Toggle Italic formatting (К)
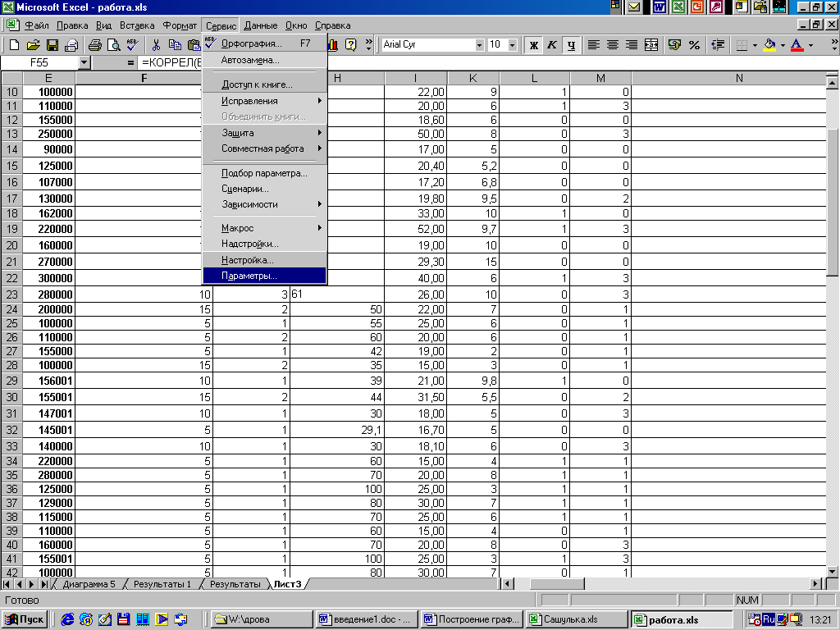Image resolution: width=840 pixels, height=630 pixels. [552, 45]
